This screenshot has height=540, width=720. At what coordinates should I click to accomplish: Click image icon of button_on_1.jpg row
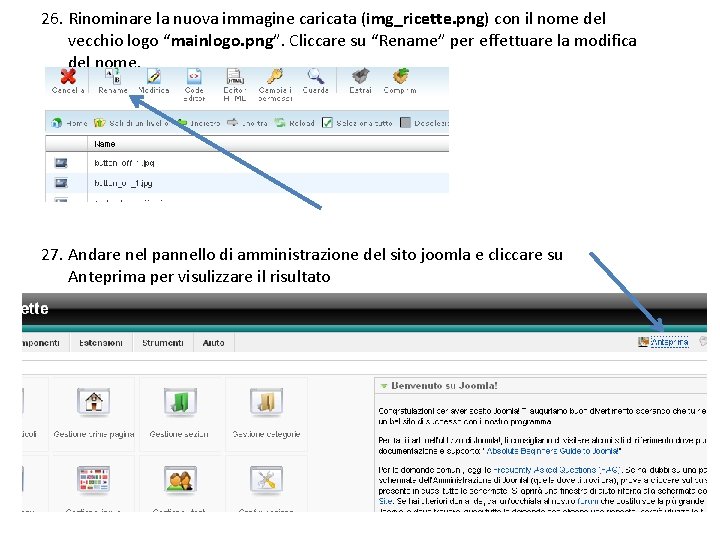61,183
